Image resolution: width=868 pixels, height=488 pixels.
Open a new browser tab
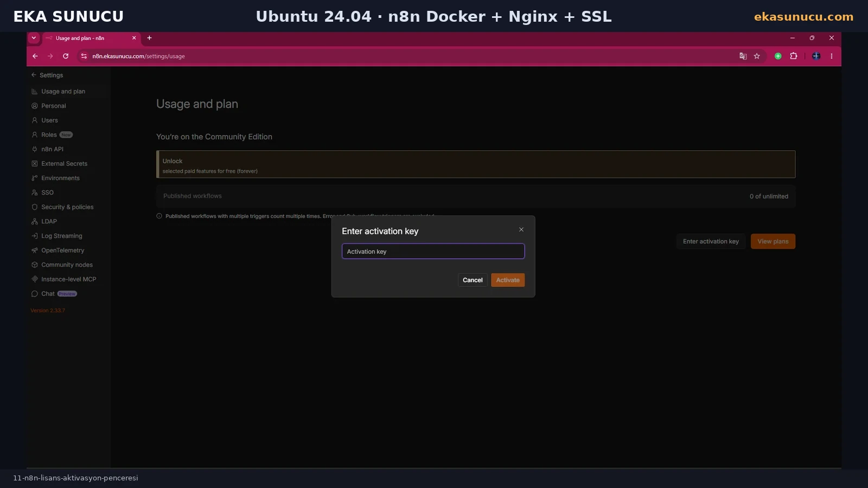coord(149,38)
